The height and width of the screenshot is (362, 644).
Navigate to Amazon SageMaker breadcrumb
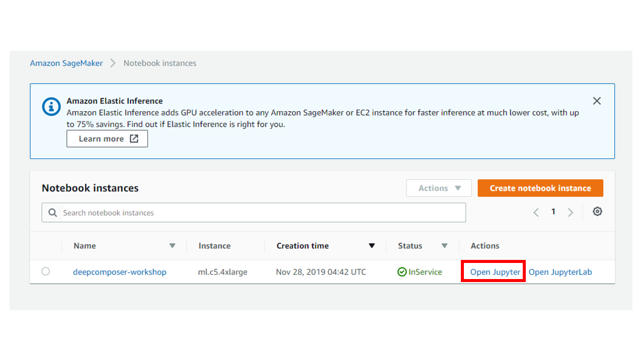coord(66,63)
